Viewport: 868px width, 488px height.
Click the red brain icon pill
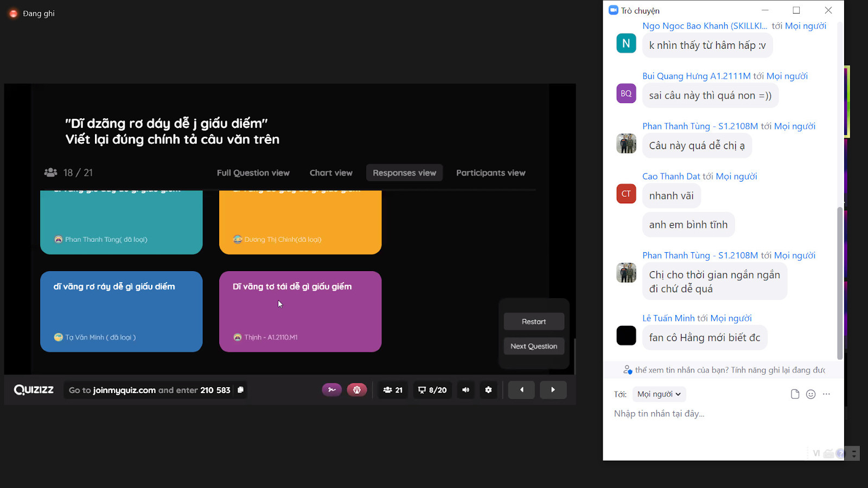coord(357,390)
